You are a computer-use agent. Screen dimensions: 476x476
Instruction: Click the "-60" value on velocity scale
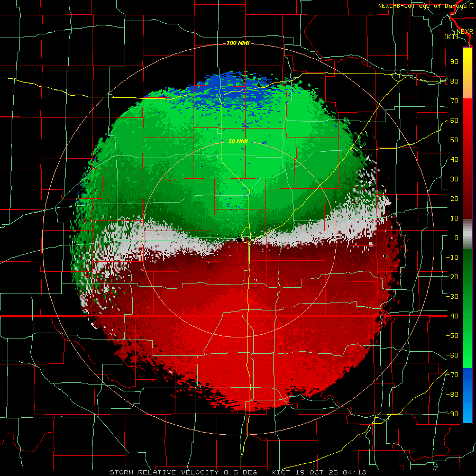[x=452, y=355]
